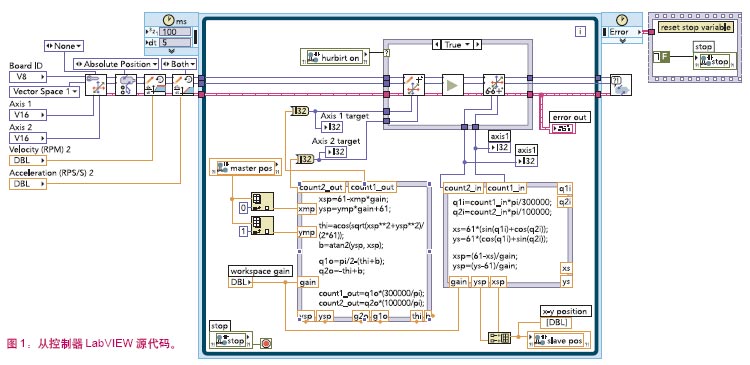The image size is (750, 365).
Task: Click the error out indicator terminal
Action: [563, 128]
